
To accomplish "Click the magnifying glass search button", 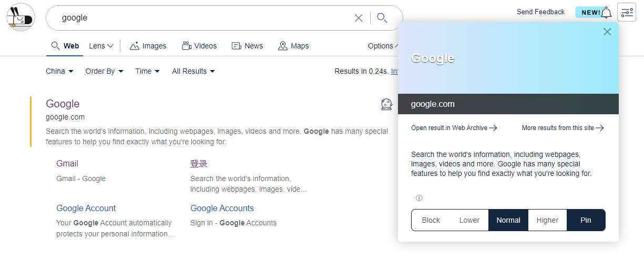I will pyautogui.click(x=382, y=18).
